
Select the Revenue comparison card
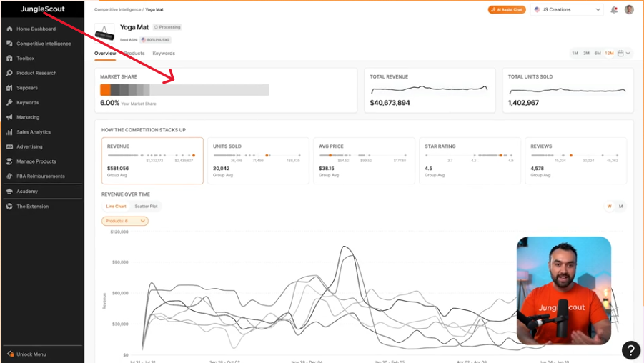click(x=152, y=161)
